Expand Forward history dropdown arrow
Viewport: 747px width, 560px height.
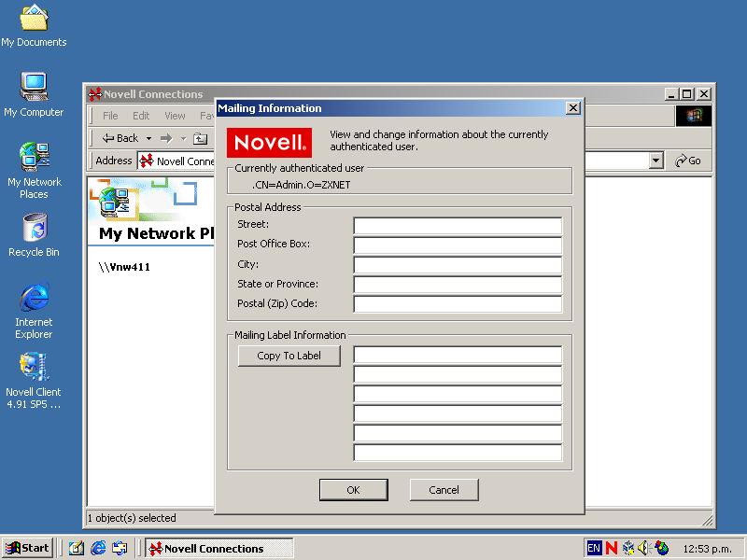pyautogui.click(x=183, y=138)
